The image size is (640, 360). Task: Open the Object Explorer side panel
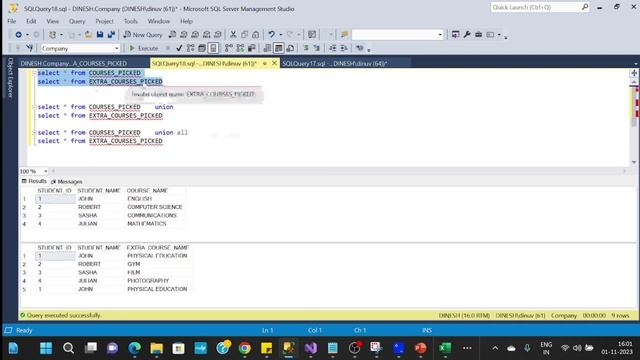10,78
